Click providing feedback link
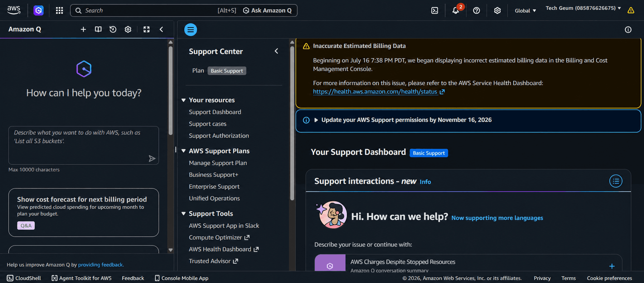The width and height of the screenshot is (644, 283). click(101, 265)
